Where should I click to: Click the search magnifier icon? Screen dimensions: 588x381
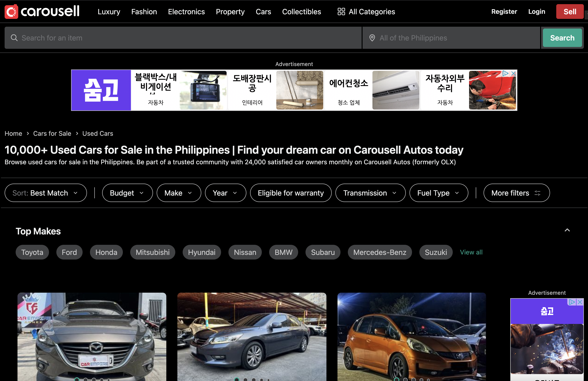click(14, 38)
